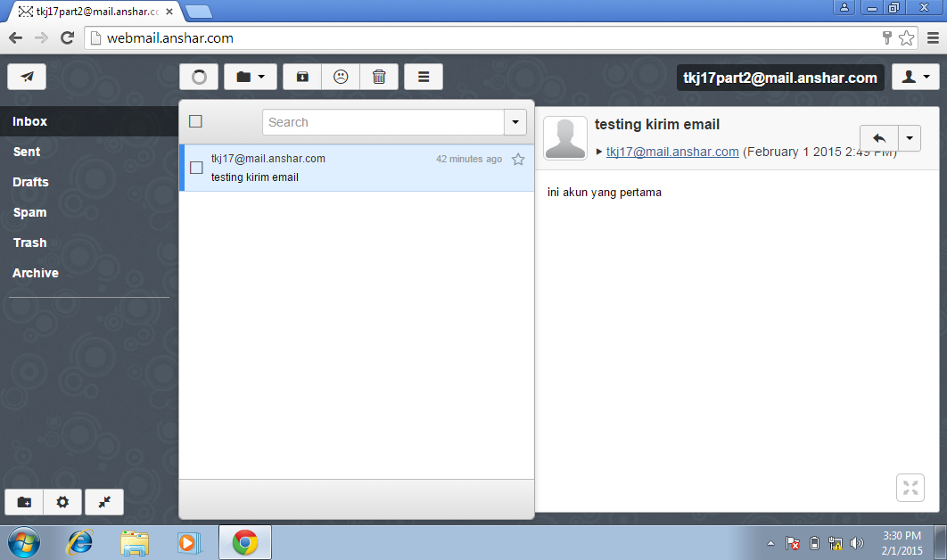947x560 pixels.
Task: Launch Internet Explorer from the taskbar
Action: click(79, 542)
